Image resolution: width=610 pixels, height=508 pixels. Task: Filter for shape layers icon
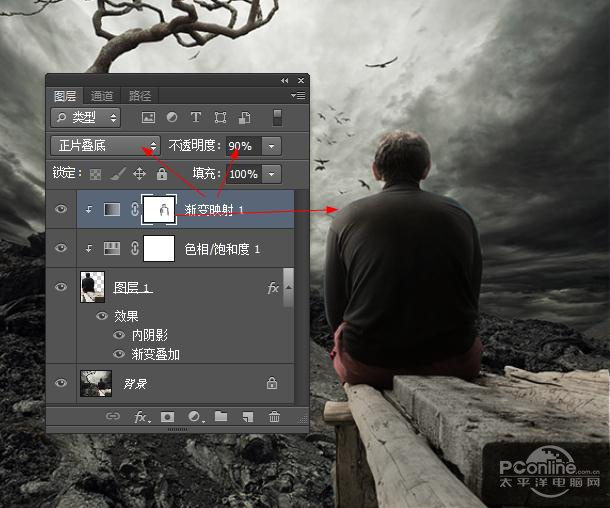click(x=220, y=117)
